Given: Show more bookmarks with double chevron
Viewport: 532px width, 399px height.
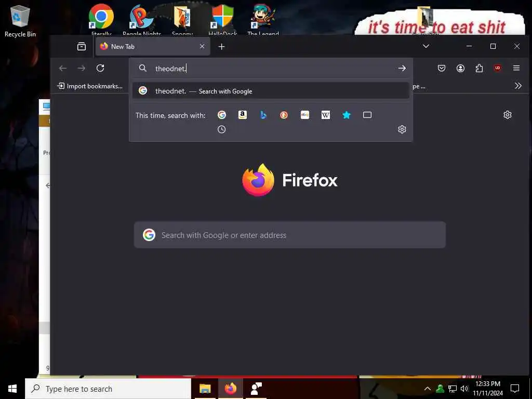Looking at the screenshot, I should pyautogui.click(x=518, y=86).
